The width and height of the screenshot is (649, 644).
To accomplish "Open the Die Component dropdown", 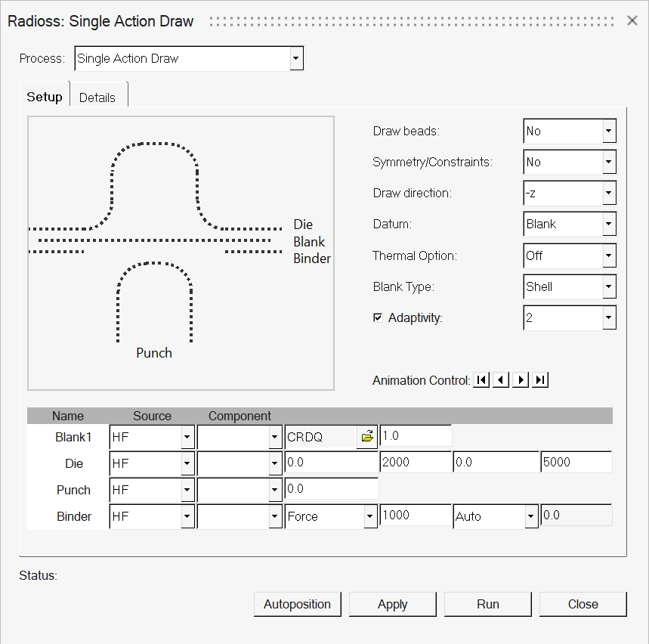I will tap(275, 463).
